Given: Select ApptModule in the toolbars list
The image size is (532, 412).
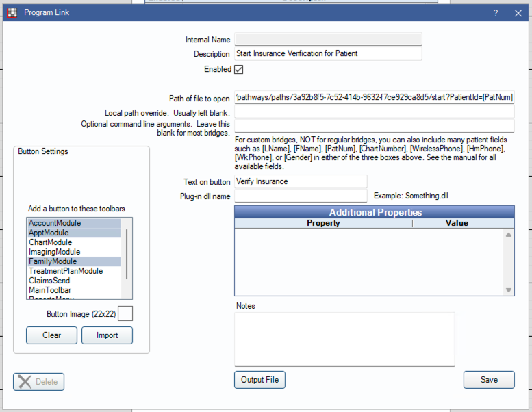Looking at the screenshot, I should (49, 233).
